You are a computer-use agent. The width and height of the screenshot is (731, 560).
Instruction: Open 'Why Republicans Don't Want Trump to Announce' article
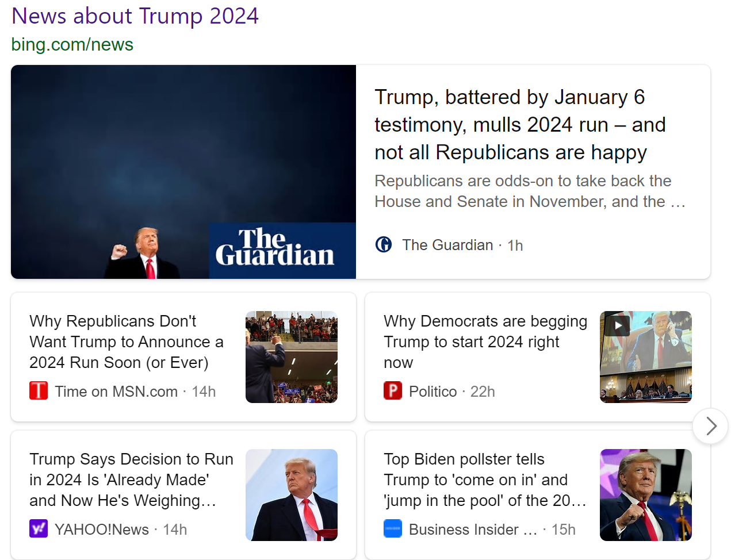tap(127, 342)
